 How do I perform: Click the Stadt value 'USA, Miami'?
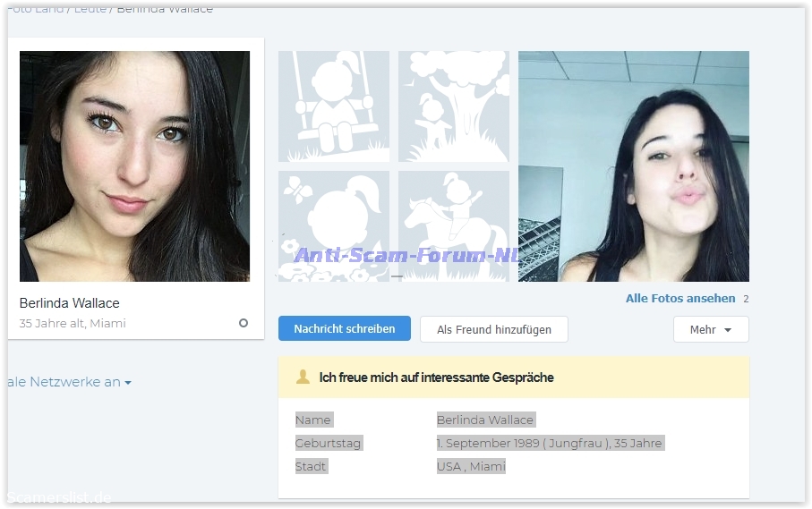[471, 466]
